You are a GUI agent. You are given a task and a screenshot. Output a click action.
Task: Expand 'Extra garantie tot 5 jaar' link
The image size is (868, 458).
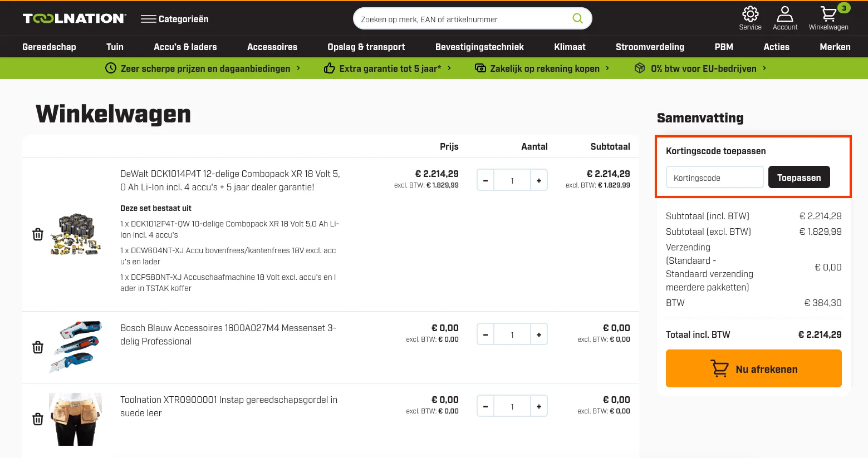[x=388, y=68]
